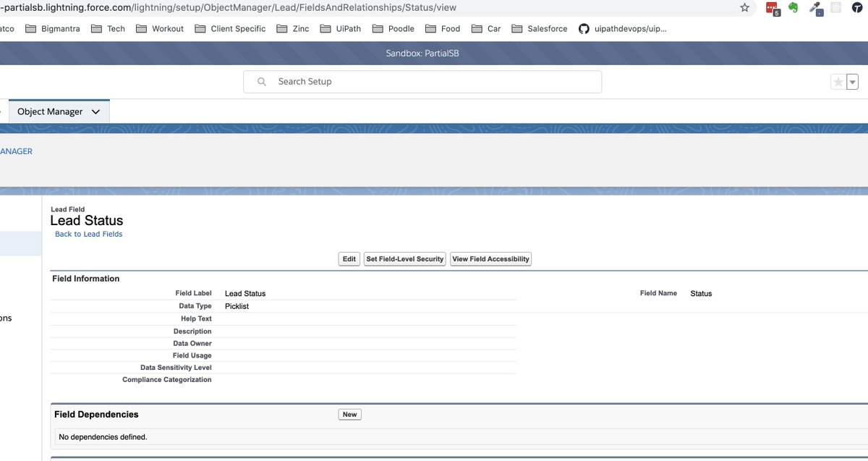Viewport: 868px width, 461px height.
Task: Click the Field Name caption
Action: tap(659, 294)
